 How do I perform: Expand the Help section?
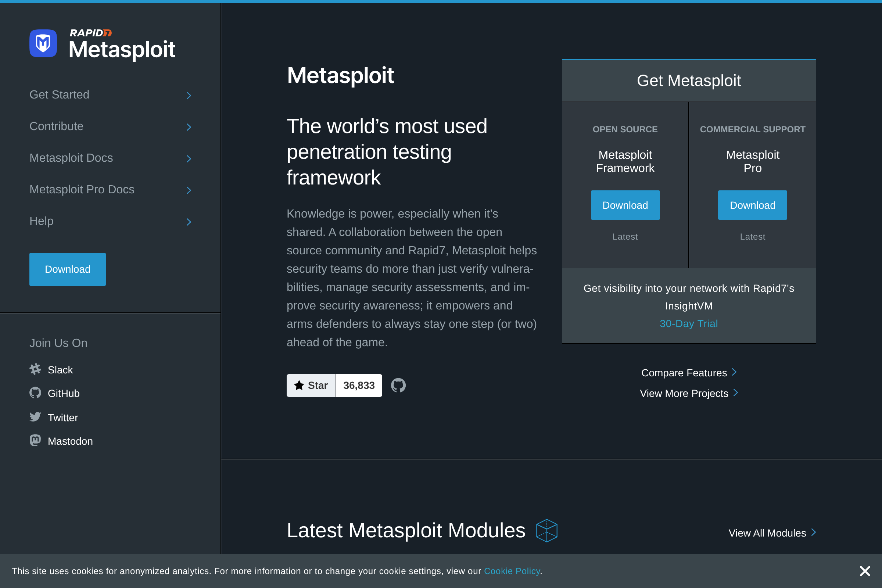click(x=41, y=221)
